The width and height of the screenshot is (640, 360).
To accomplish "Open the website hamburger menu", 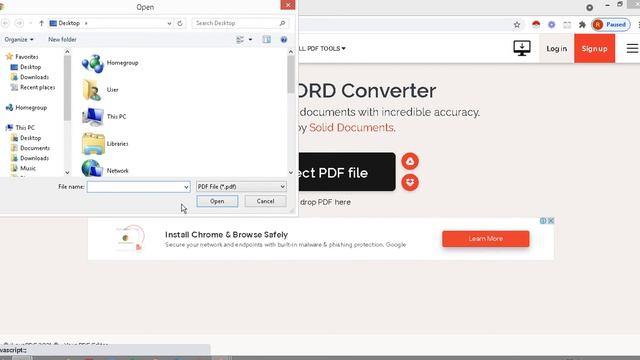I will 632,48.
